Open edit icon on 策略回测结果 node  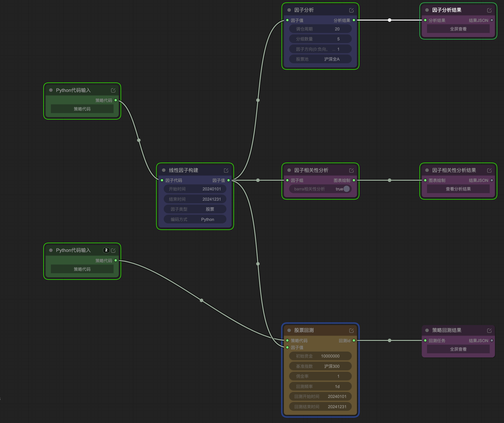489,330
